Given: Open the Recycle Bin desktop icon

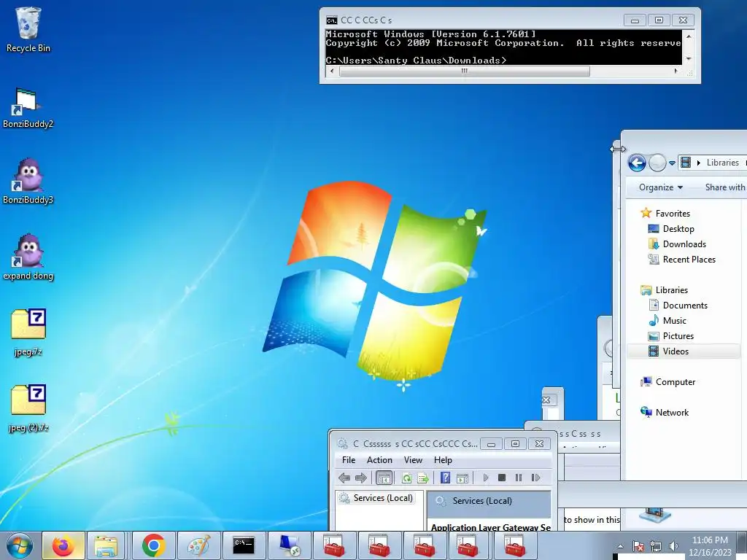Looking at the screenshot, I should 28,29.
